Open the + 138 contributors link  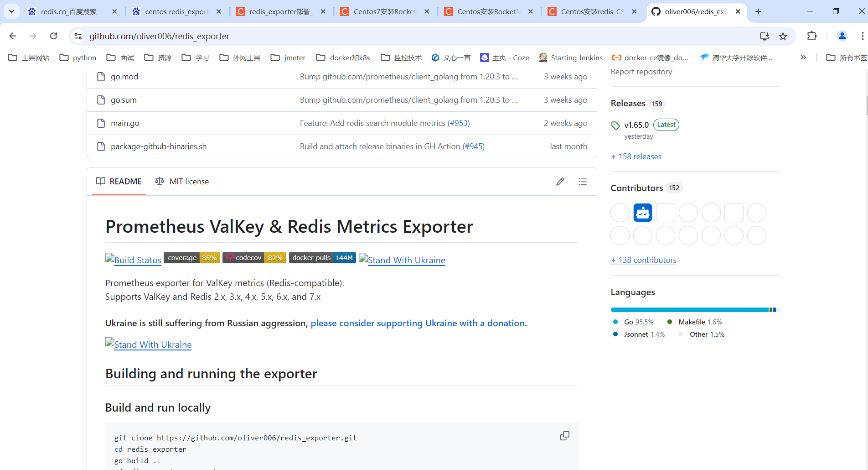(644, 260)
